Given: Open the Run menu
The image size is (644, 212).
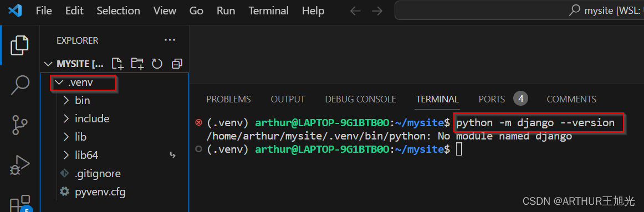Looking at the screenshot, I should [226, 11].
